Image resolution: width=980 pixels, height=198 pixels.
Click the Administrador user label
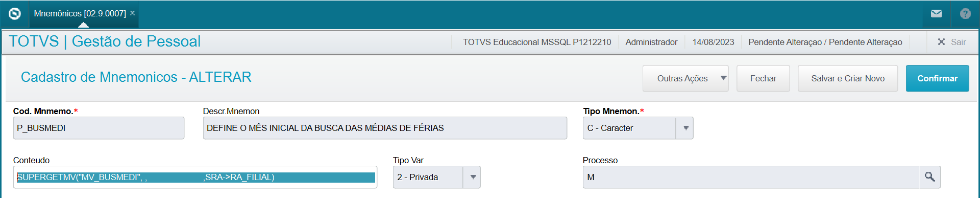[x=651, y=42]
